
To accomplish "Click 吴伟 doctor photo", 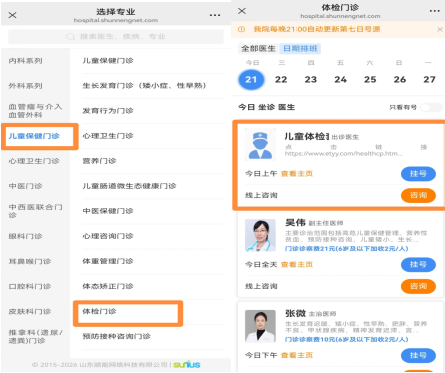I will pyautogui.click(x=260, y=235).
